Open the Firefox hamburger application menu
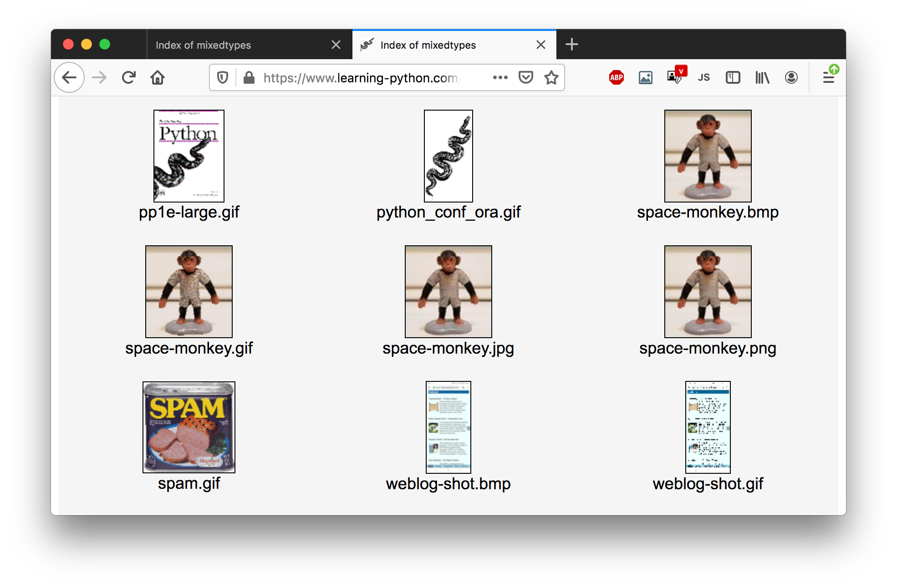 pyautogui.click(x=828, y=78)
